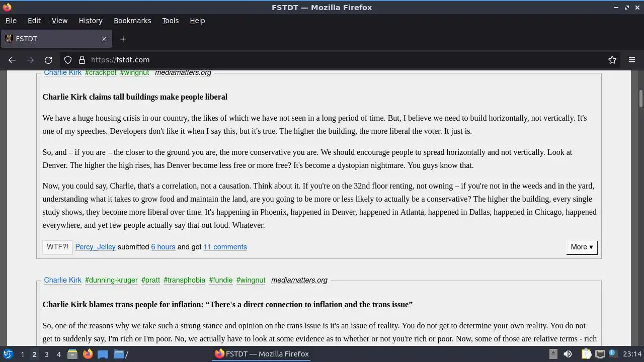Screen dimensions: 644x362
Task: Launch file manager from taskbar
Action: click(72, 354)
